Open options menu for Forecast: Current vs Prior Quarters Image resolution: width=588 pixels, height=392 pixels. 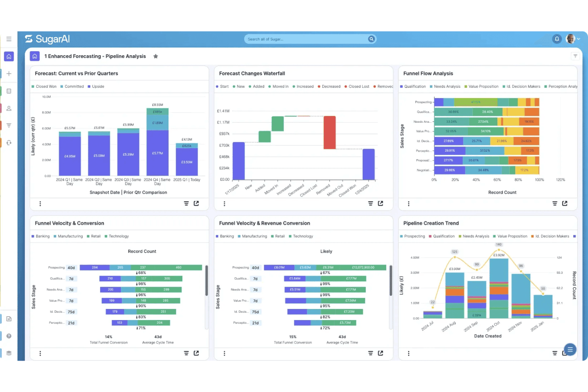40,203
